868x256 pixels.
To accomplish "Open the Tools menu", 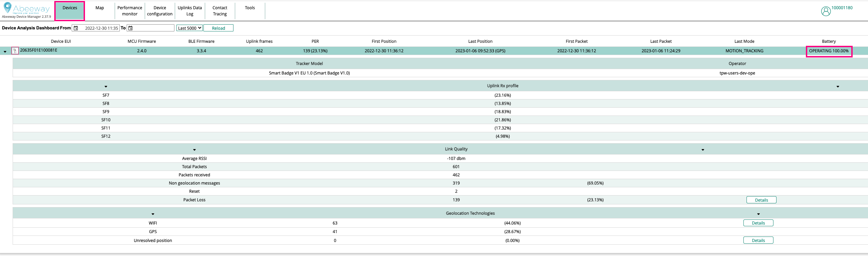I will [x=250, y=11].
